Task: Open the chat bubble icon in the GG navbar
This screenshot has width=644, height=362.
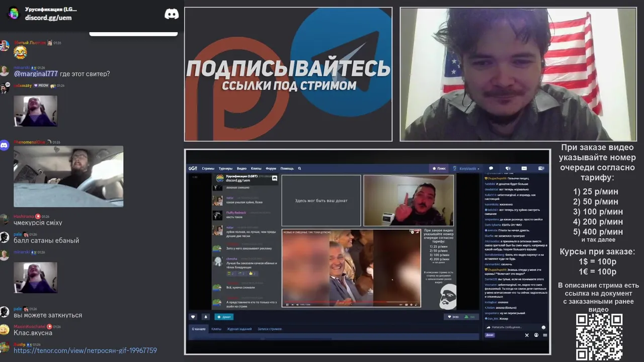Action: tap(491, 168)
